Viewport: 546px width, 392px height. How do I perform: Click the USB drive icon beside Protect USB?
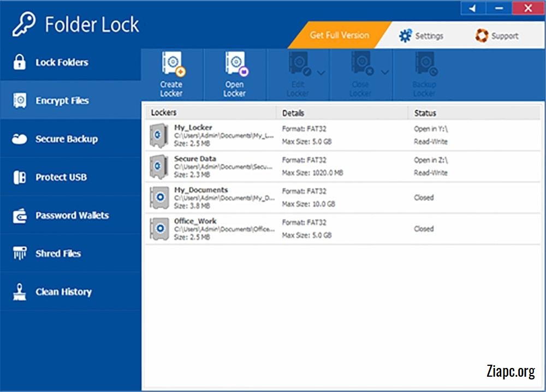tap(20, 177)
